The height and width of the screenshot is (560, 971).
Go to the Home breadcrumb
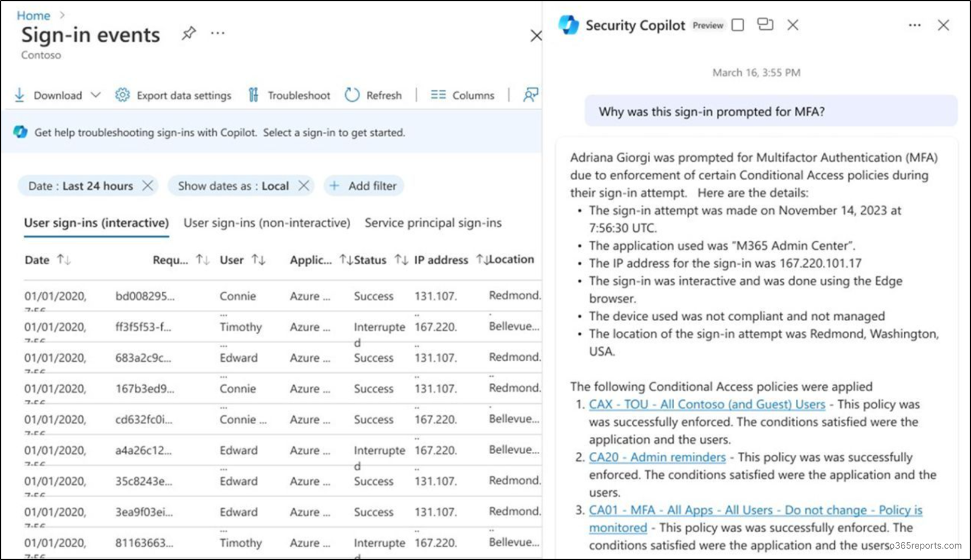34,15
